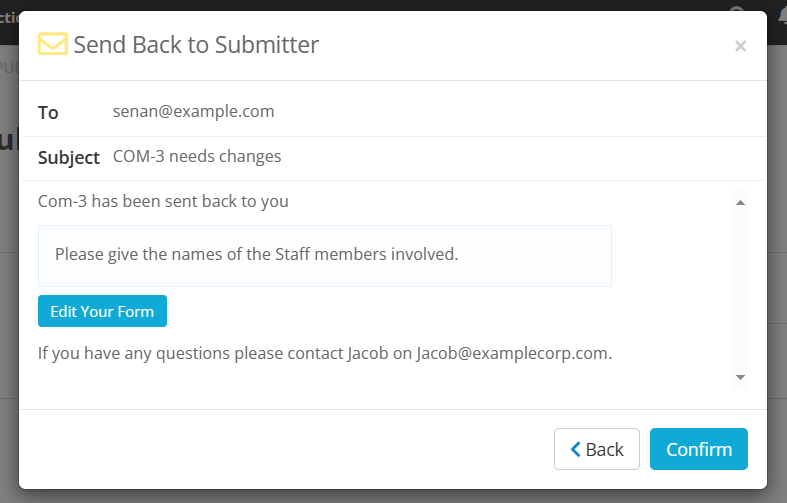Viewport: 787px width, 503px height.
Task: Close the Send Back to Submitter dialog
Action: point(740,45)
